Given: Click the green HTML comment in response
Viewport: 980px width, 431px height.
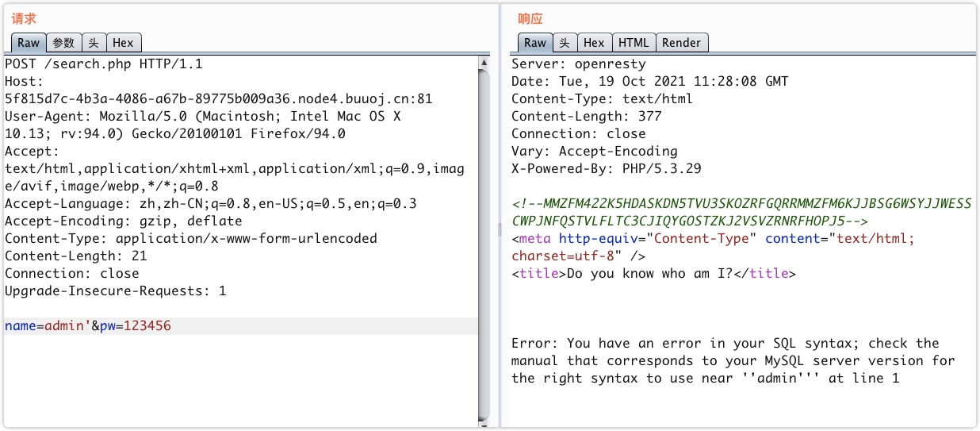Looking at the screenshot, I should point(741,212).
